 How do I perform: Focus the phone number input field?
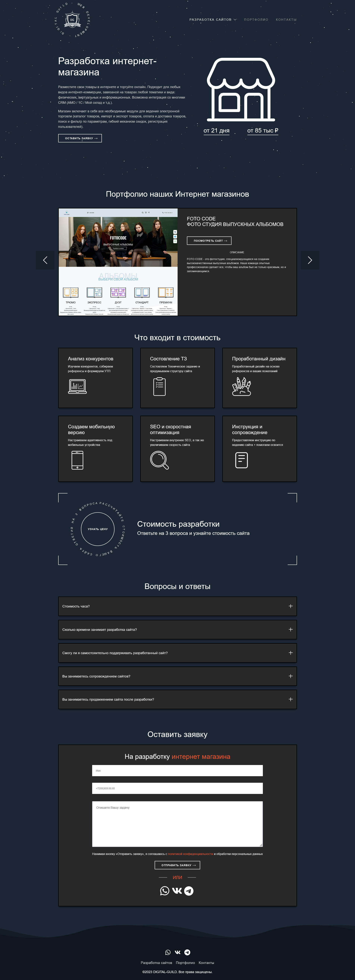coord(178,788)
